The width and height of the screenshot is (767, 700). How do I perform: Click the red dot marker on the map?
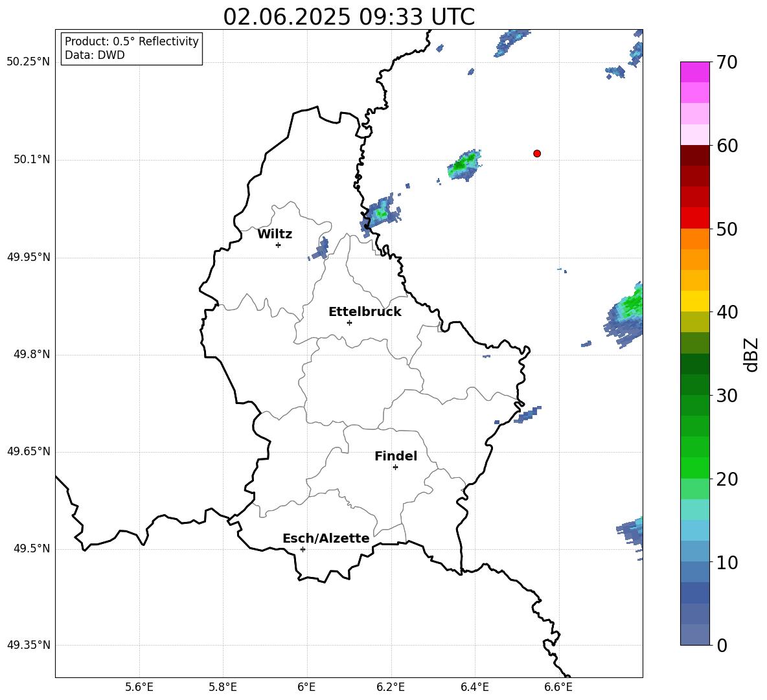click(536, 153)
